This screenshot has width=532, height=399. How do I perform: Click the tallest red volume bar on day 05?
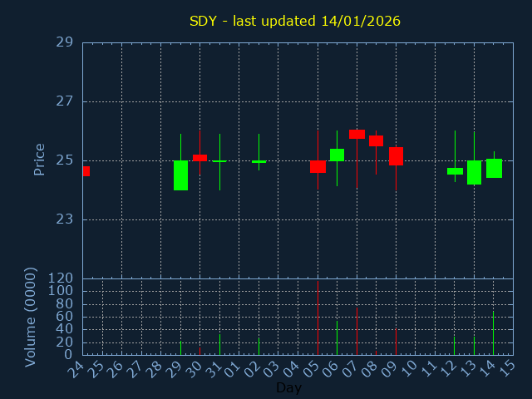318,318
